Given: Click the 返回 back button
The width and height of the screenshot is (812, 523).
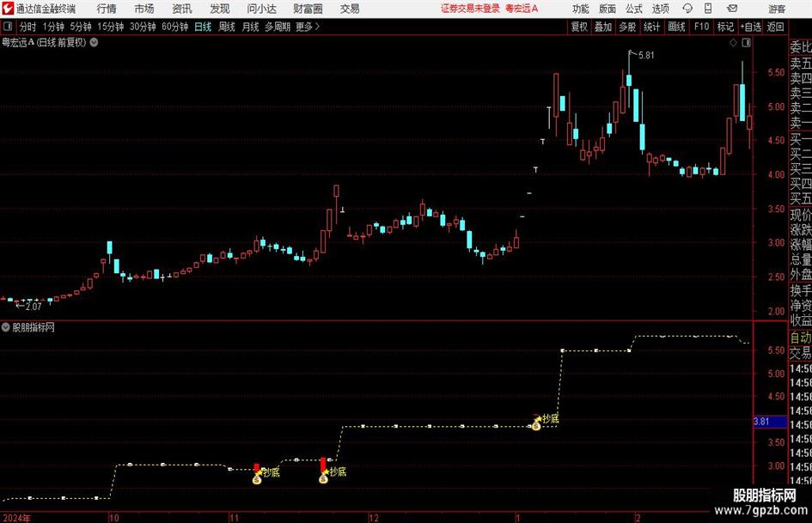Looking at the screenshot, I should tap(775, 27).
